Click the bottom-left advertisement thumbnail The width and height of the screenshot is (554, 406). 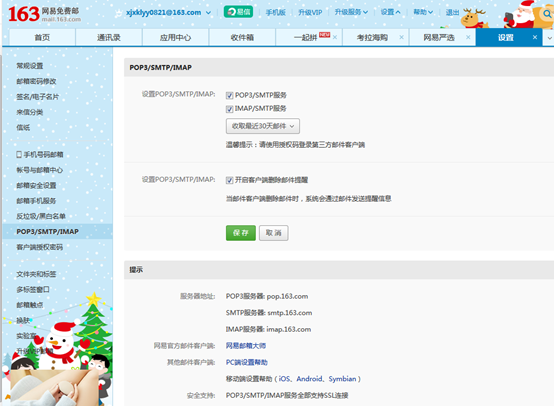click(x=53, y=388)
